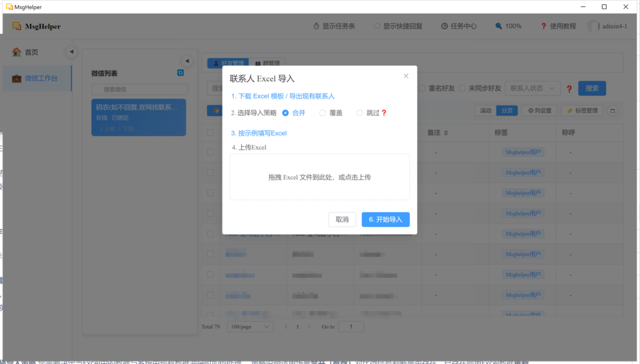640x364 pixels.
Task: Select the 合并 import strategy
Action: 286,113
